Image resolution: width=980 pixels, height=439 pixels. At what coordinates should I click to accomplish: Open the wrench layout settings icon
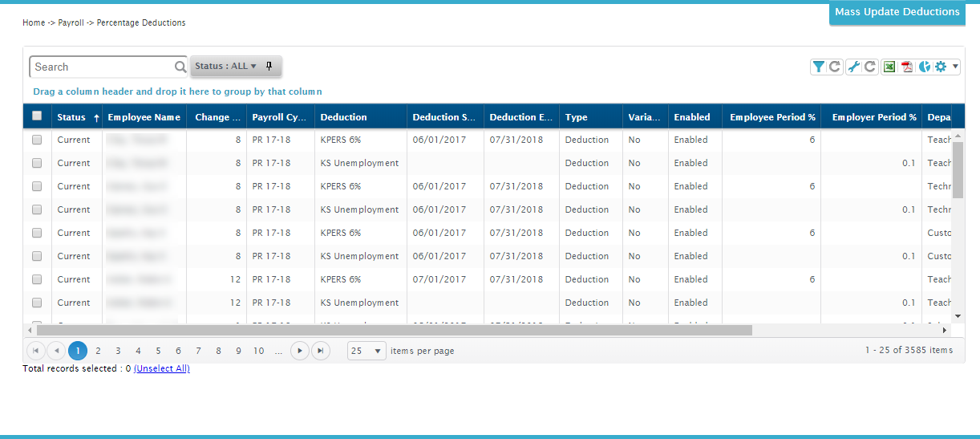point(854,67)
